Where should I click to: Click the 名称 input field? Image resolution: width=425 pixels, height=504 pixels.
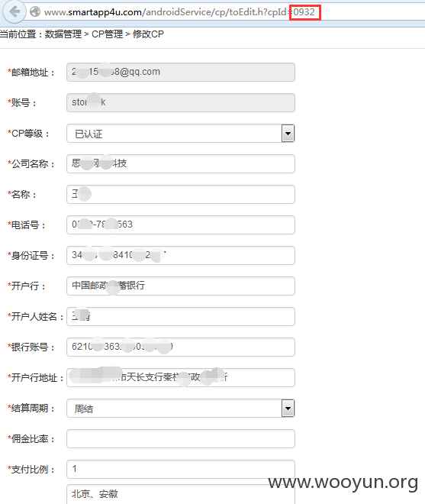tap(181, 194)
